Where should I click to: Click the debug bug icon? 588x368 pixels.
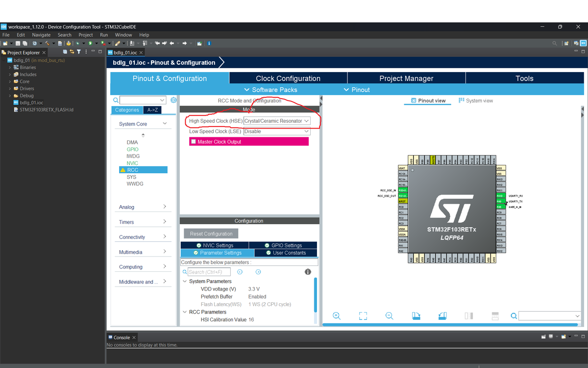[x=77, y=43]
